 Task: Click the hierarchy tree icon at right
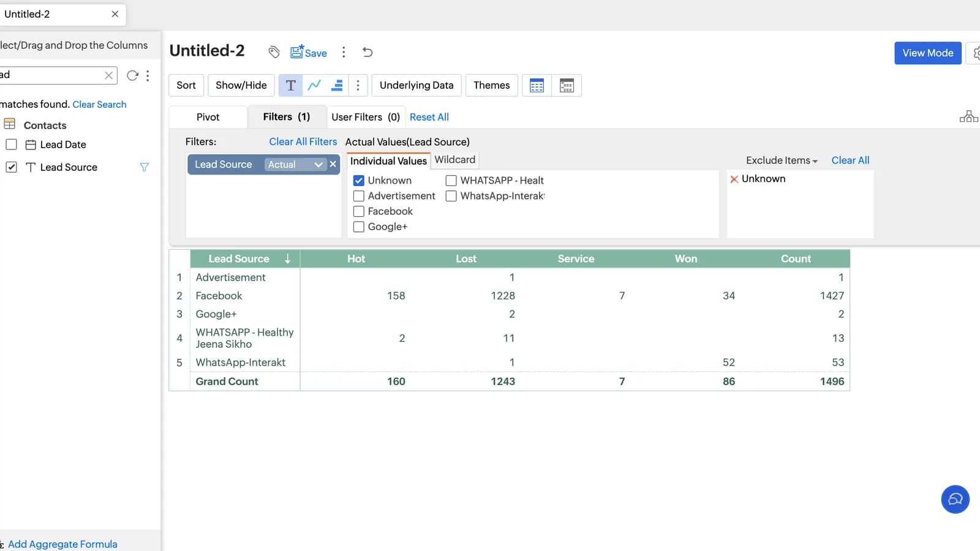coord(968,116)
